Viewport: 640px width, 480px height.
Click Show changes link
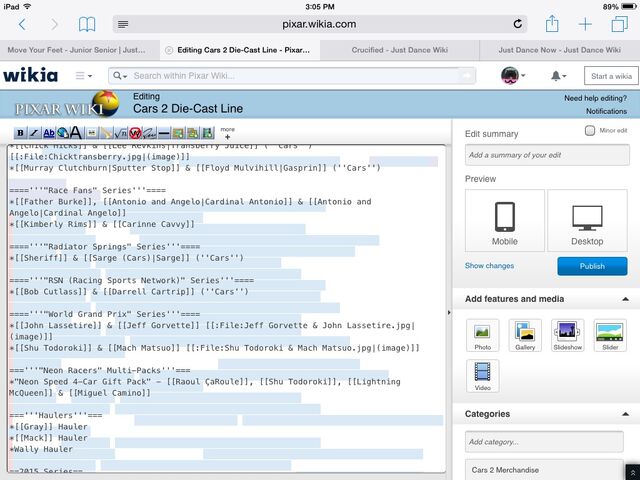pos(489,266)
